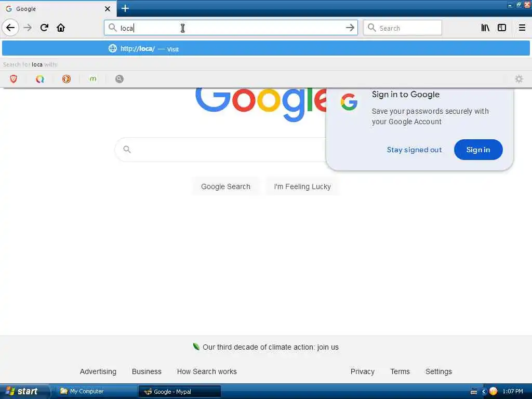
Task: Click the 1:07 PM taskbar clock
Action: (x=513, y=392)
